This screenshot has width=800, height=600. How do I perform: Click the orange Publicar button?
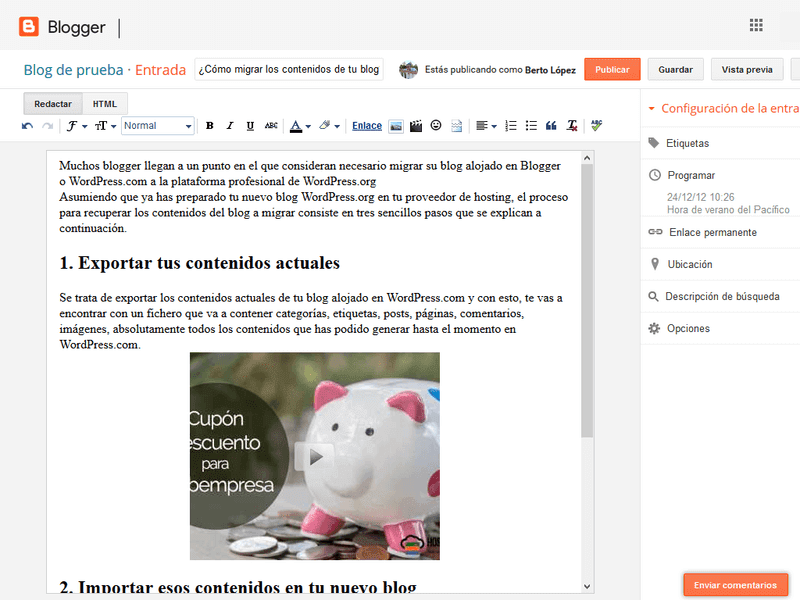pyautogui.click(x=612, y=69)
